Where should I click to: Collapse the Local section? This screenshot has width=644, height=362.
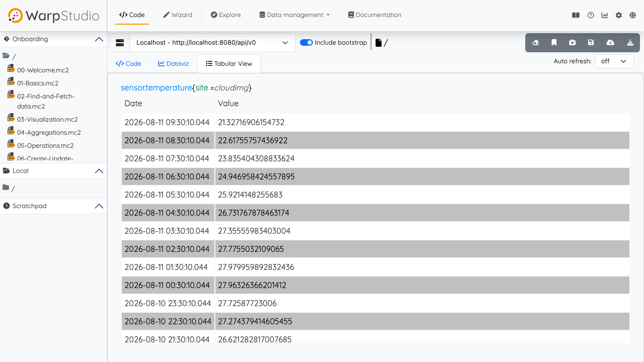(x=99, y=171)
